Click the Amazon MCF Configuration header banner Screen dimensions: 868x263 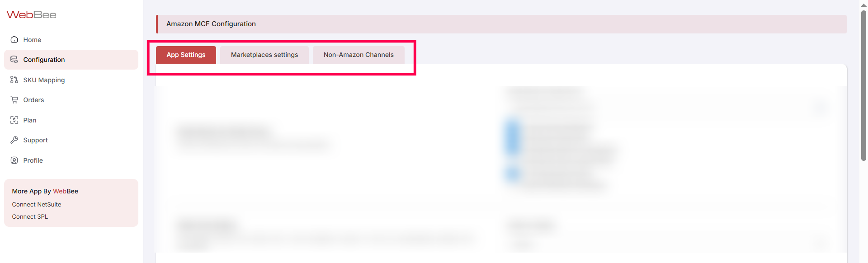click(x=501, y=24)
